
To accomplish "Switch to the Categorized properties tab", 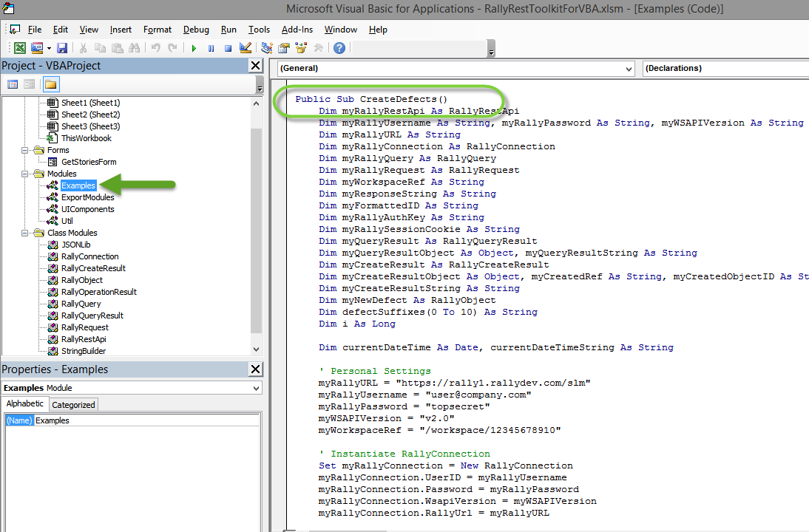I will 73,405.
